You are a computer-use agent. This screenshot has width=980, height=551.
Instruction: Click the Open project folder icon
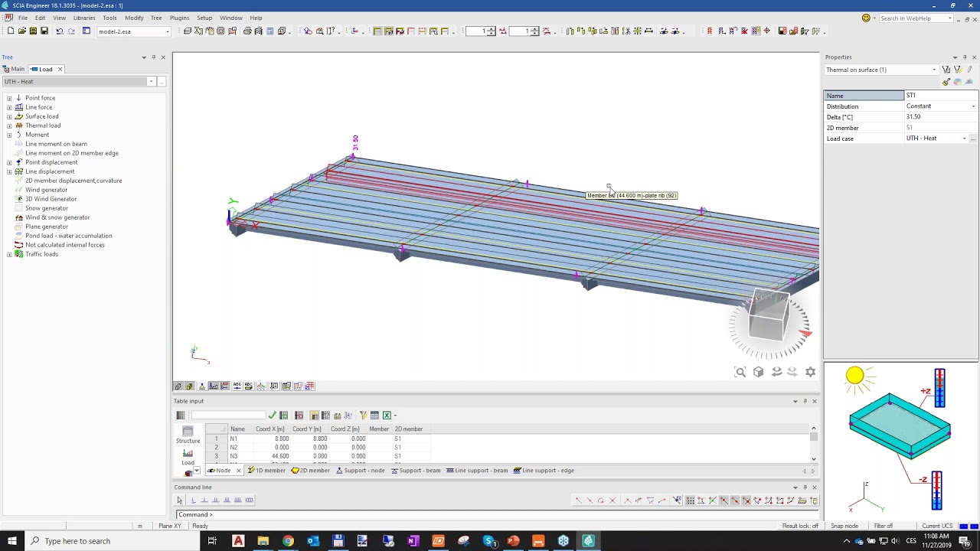(x=22, y=31)
